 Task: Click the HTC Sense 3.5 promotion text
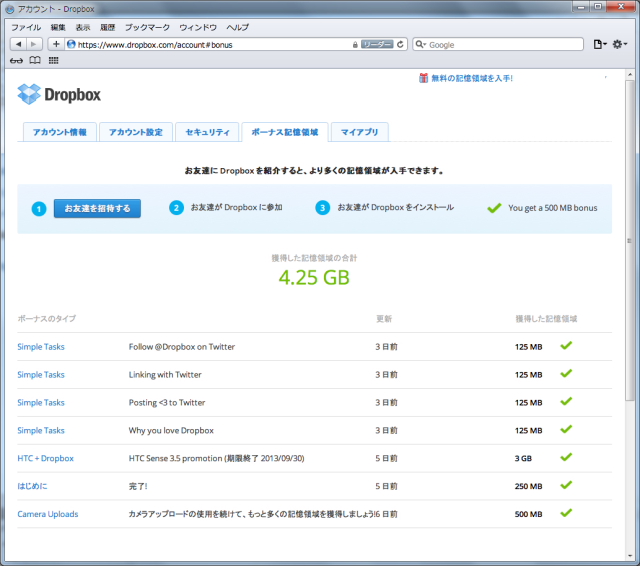pyautogui.click(x=216, y=458)
